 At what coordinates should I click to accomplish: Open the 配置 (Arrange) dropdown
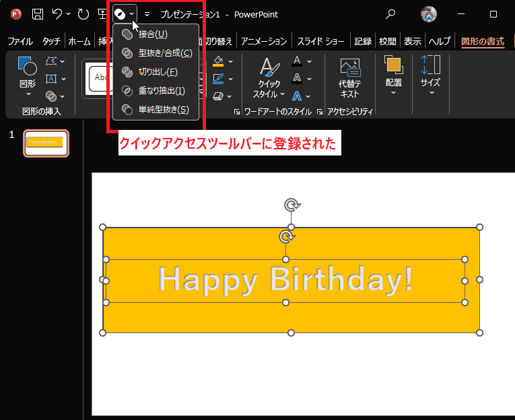coord(394,78)
